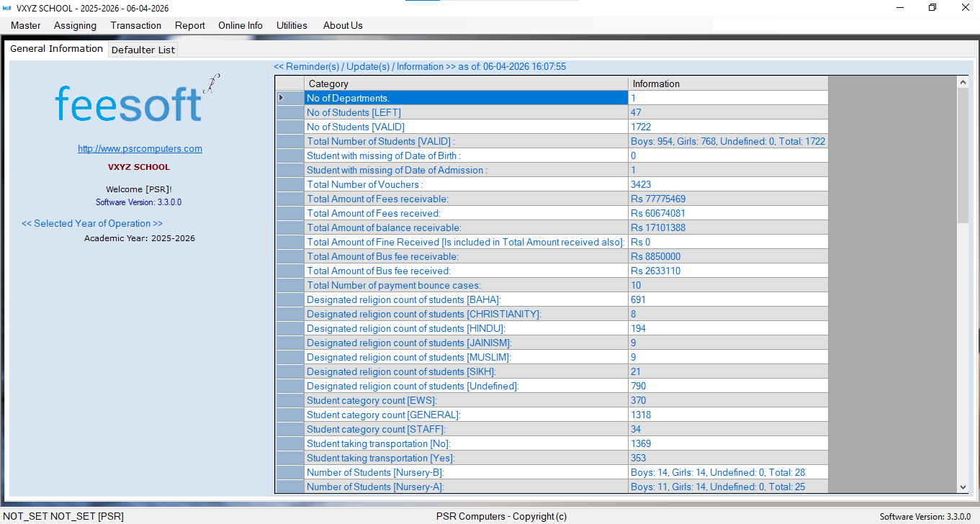This screenshot has height=524, width=980.
Task: Open the Transaction menu
Action: click(136, 25)
